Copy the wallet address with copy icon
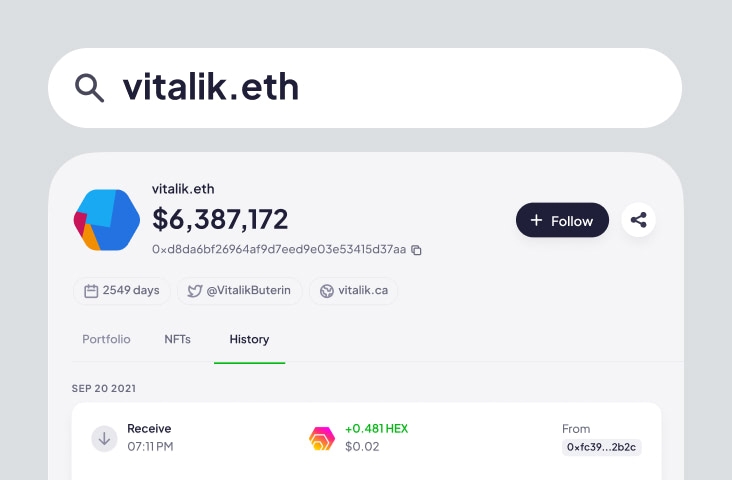The image size is (732, 480). (x=416, y=250)
